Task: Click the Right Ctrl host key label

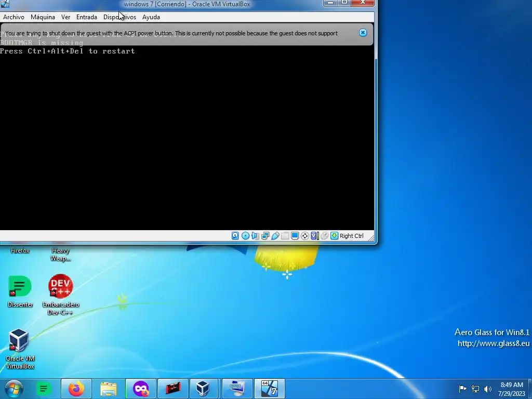Action: [x=352, y=236]
